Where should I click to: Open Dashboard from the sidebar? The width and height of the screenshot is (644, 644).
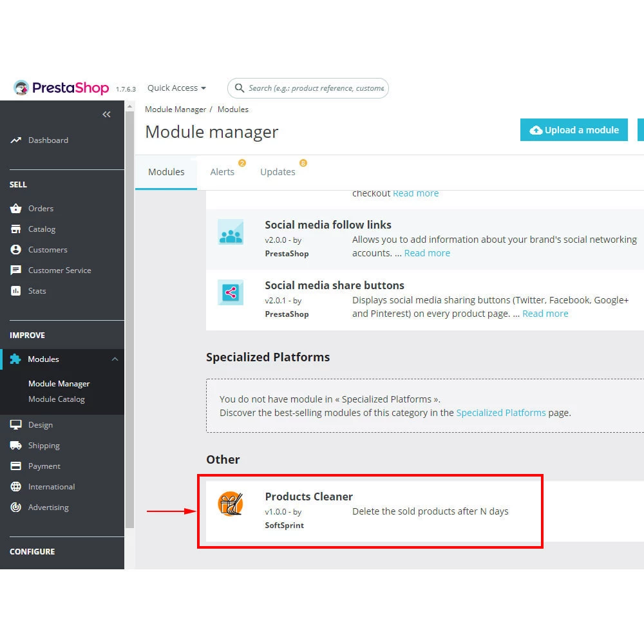pyautogui.click(x=48, y=140)
